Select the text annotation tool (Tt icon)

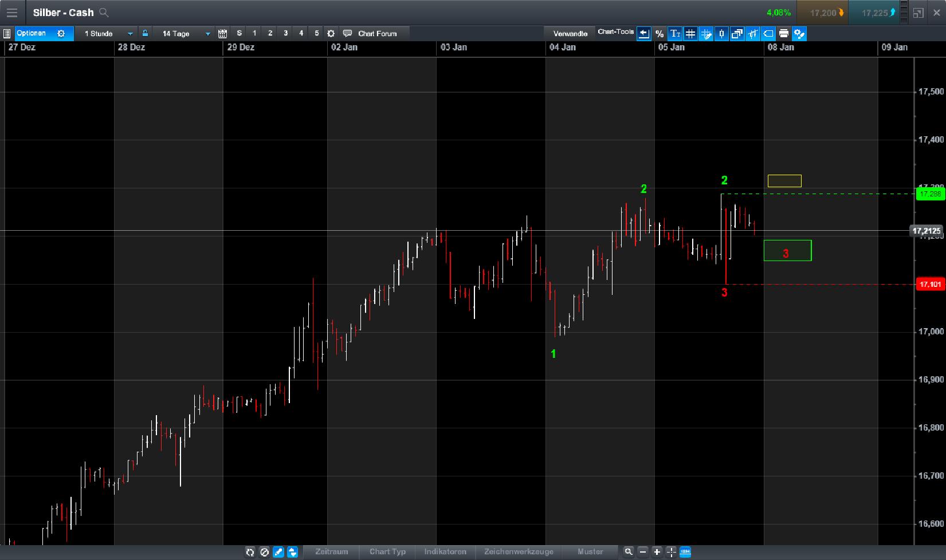676,34
